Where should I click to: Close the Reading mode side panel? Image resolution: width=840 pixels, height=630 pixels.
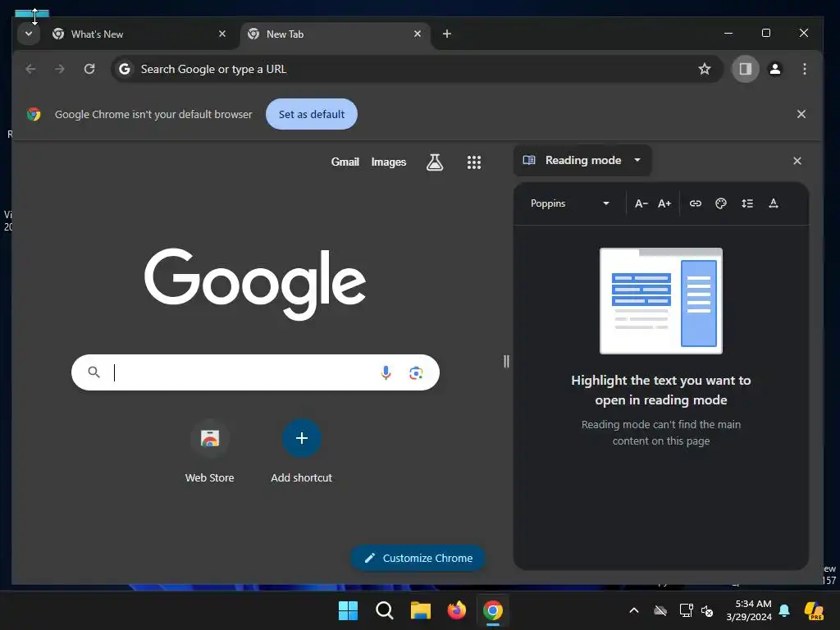click(797, 161)
